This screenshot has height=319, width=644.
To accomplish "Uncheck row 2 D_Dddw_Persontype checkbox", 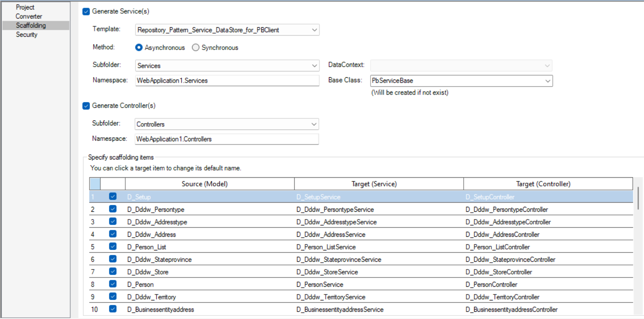I will [113, 209].
